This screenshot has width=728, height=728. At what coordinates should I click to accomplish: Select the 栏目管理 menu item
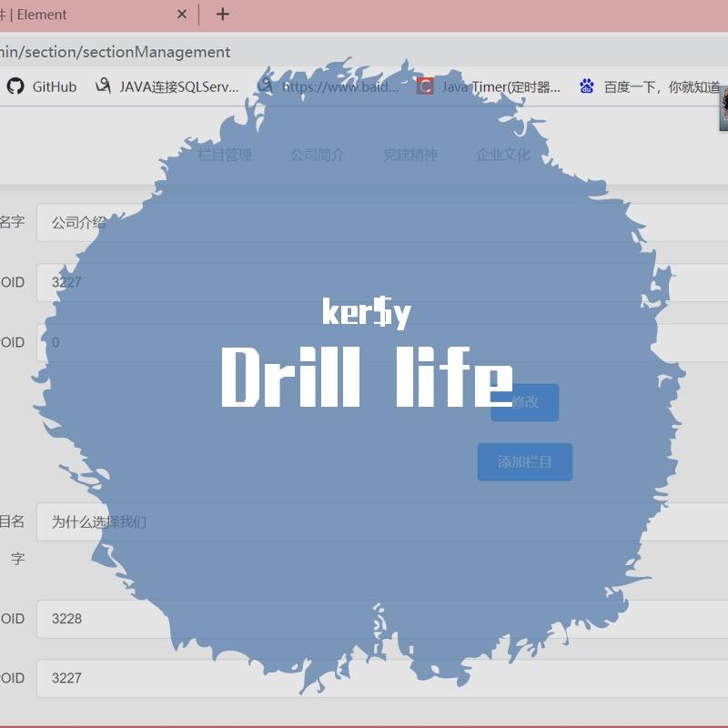click(x=224, y=154)
